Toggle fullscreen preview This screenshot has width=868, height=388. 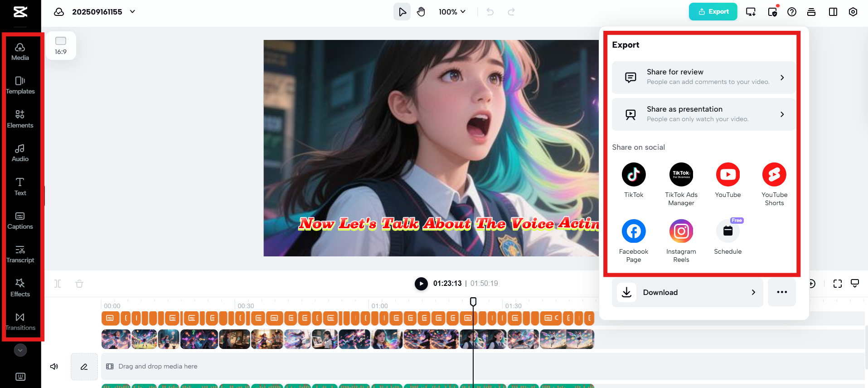point(837,284)
